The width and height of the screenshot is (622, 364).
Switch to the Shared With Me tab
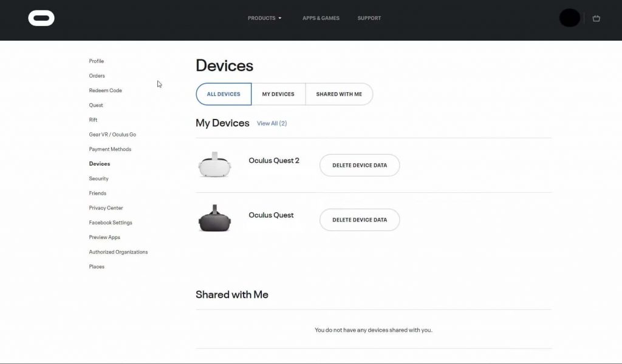pyautogui.click(x=339, y=94)
